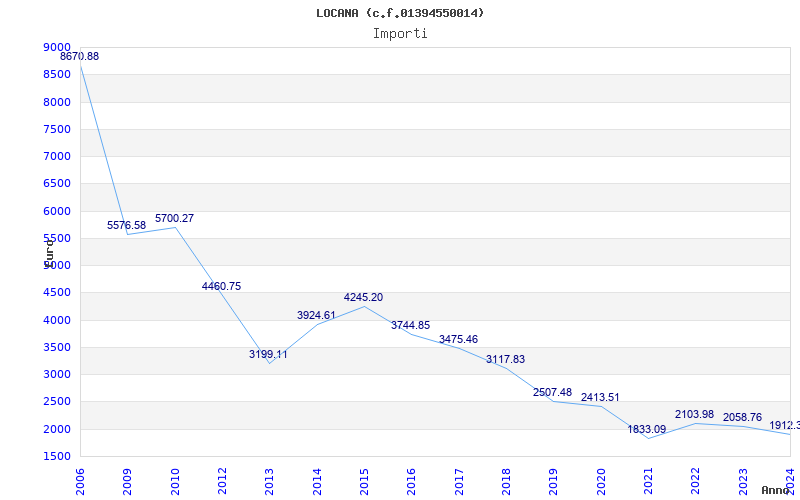The image size is (800, 500).
Task: Click the x-axis year 2023
Action: (743, 482)
